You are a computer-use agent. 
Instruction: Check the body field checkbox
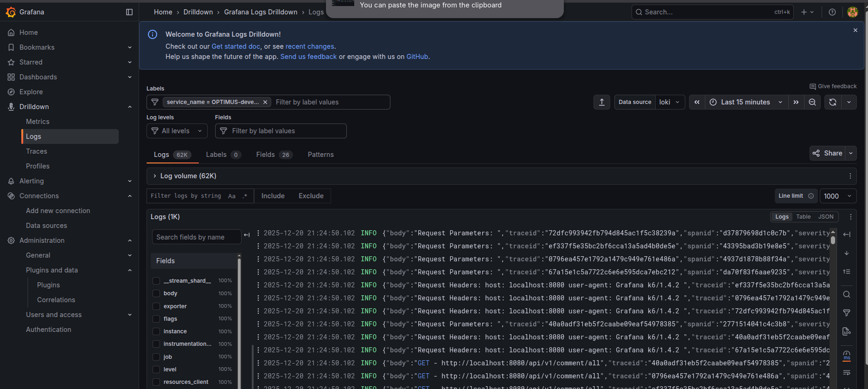coord(156,293)
